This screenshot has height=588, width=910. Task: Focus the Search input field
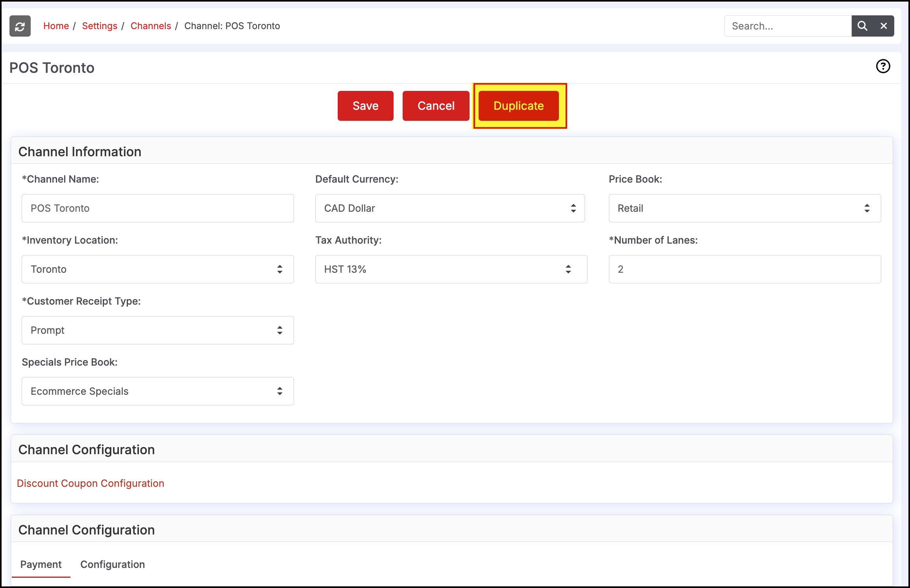[x=788, y=26]
